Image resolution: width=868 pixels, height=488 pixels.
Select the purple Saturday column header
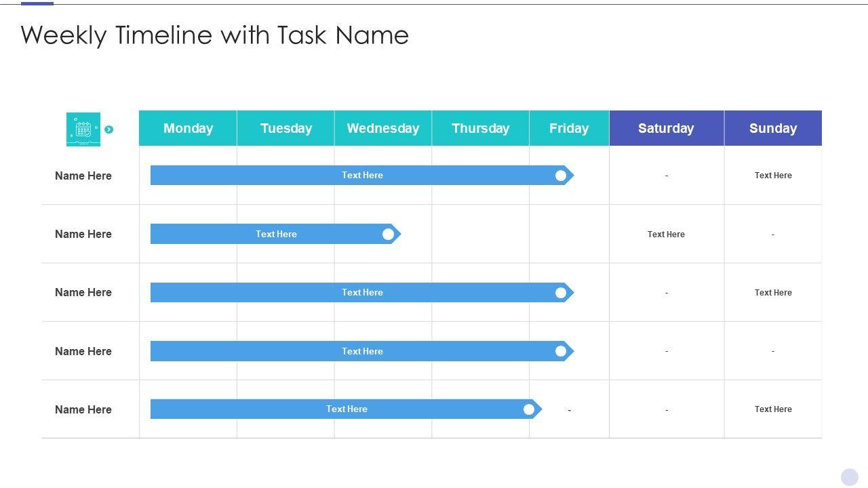pos(666,128)
